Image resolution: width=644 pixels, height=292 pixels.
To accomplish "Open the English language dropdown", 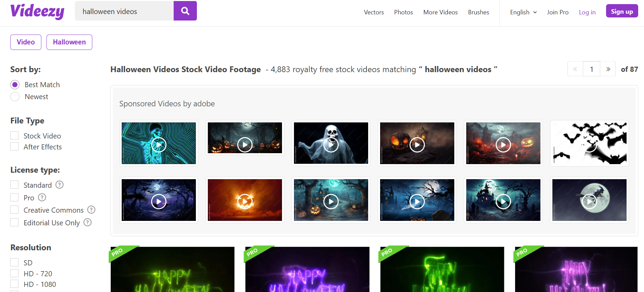I will coord(523,12).
